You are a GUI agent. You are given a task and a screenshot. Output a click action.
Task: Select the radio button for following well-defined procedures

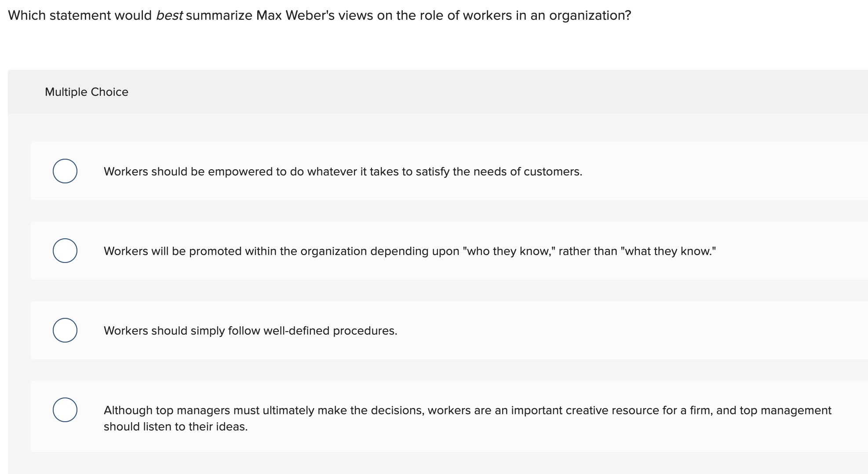[x=65, y=330]
